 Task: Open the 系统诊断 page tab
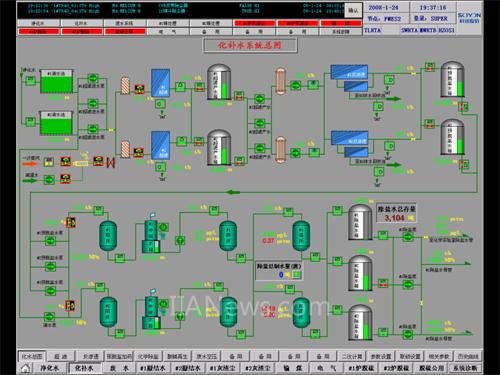(465, 368)
